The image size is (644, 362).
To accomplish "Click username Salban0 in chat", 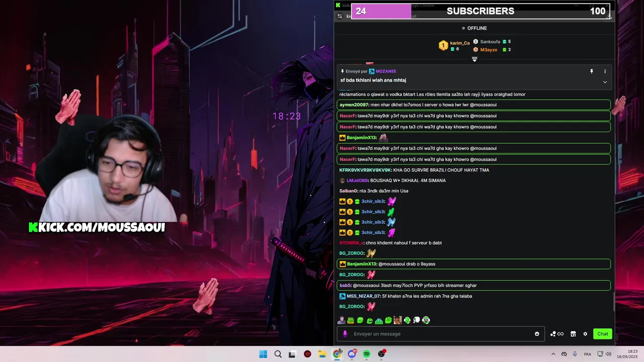I will tap(348, 191).
